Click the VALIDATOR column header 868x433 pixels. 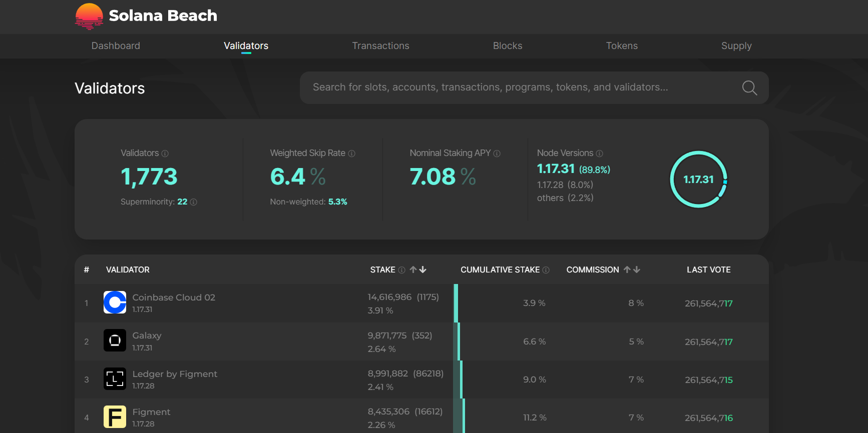pos(128,269)
